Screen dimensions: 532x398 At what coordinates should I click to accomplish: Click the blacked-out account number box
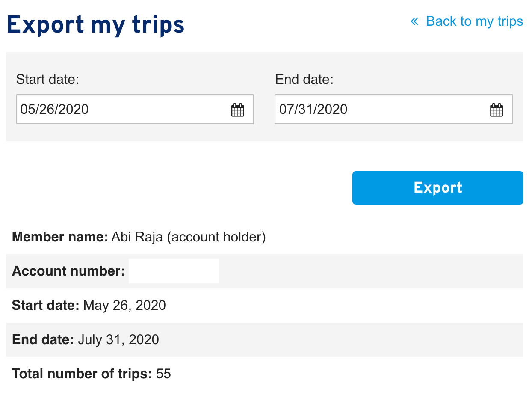pyautogui.click(x=174, y=271)
